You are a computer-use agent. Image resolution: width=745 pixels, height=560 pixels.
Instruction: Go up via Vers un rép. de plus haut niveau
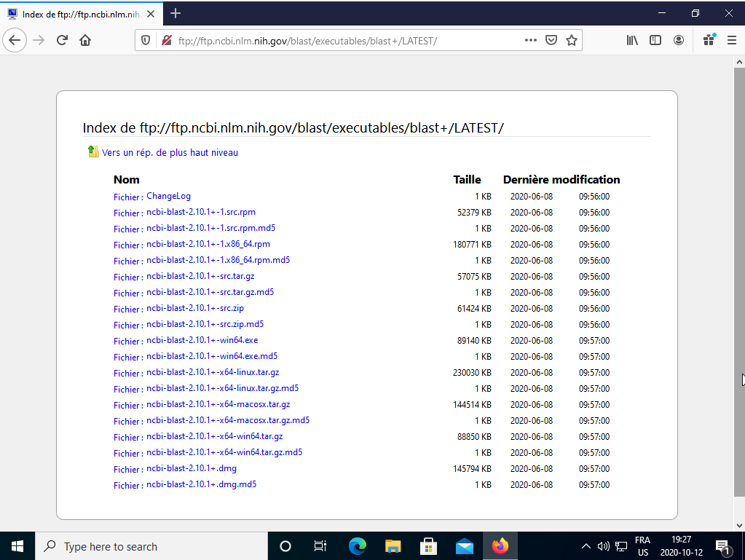(x=170, y=153)
